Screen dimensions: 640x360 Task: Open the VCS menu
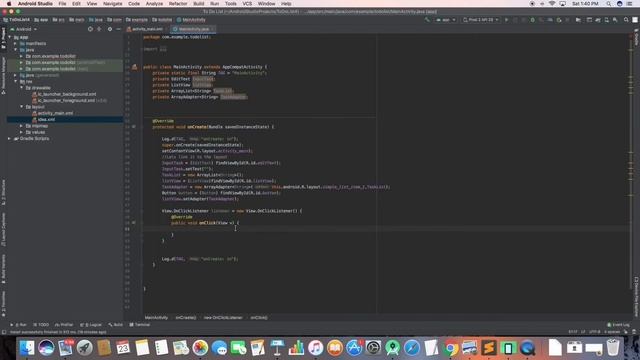(247, 4)
